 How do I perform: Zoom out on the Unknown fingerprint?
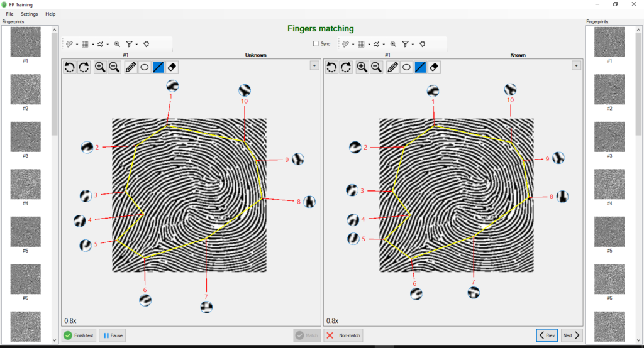(114, 67)
